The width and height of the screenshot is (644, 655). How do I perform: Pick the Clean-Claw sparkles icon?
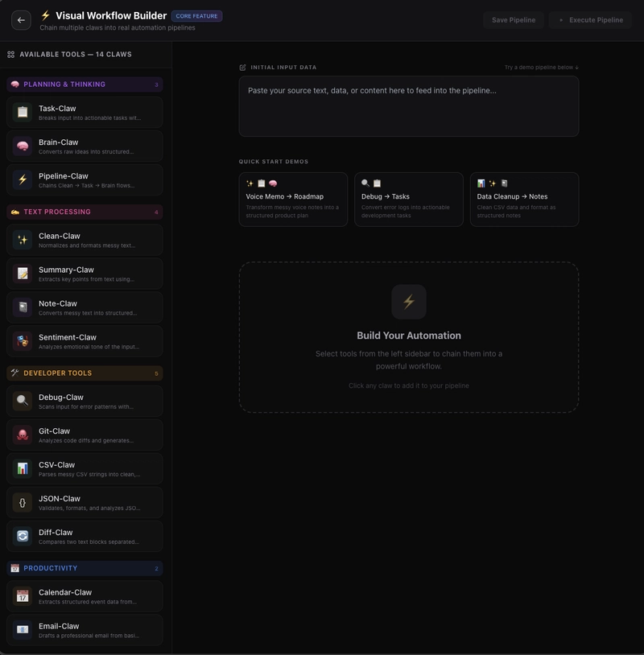pyautogui.click(x=23, y=240)
